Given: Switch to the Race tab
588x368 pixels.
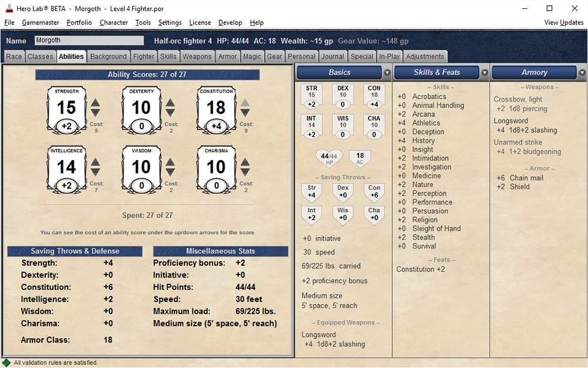Looking at the screenshot, I should click(14, 56).
